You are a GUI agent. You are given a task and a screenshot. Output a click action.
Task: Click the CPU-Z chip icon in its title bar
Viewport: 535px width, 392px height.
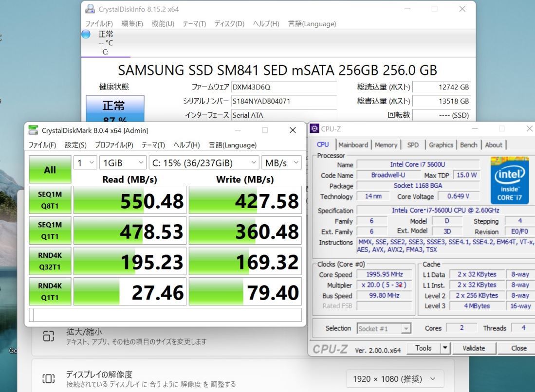(314, 128)
